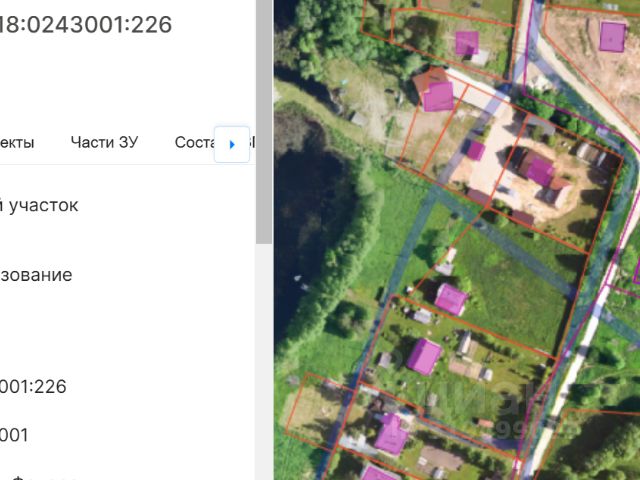Select the cut-off …екты tab

17,142
